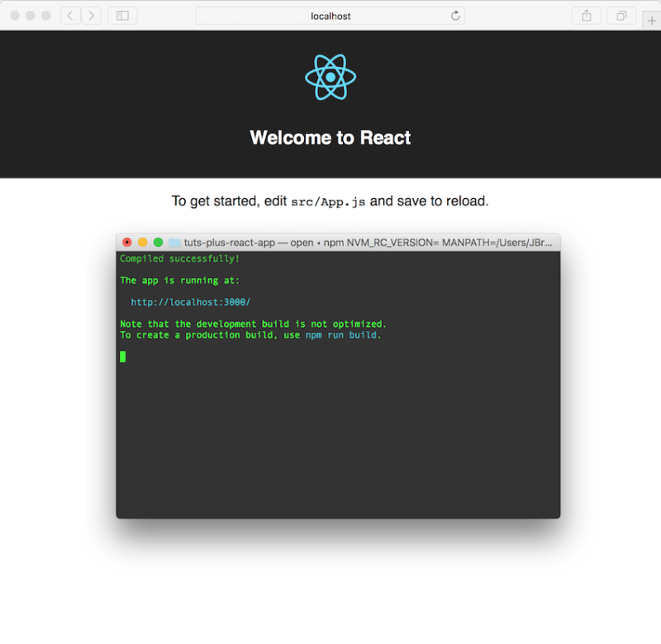Click The app is running at: line
Viewport: 661px width, 644px height.
tap(179, 281)
